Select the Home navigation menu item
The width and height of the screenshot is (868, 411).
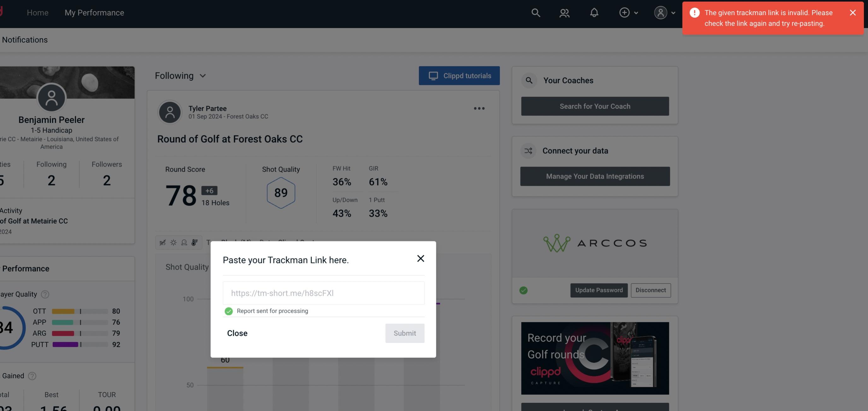tap(38, 12)
